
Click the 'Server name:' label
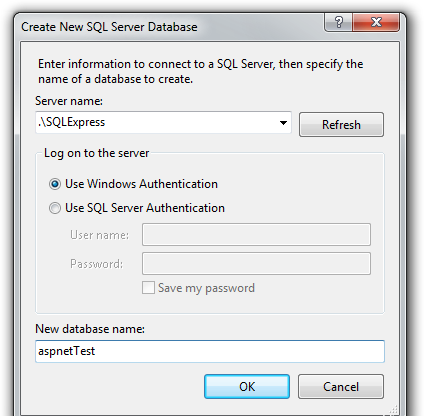[x=69, y=101]
